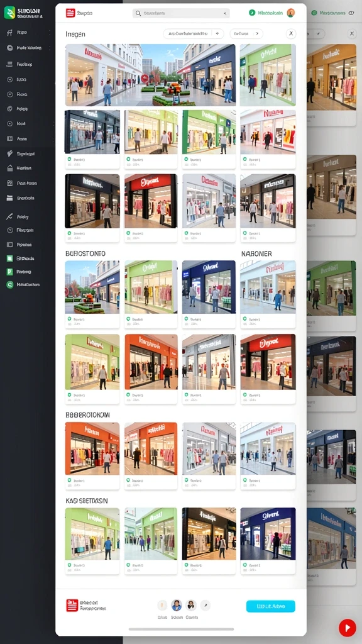
Task: Select the dark-haired avatar next to the arrow button
Action: click(191, 605)
